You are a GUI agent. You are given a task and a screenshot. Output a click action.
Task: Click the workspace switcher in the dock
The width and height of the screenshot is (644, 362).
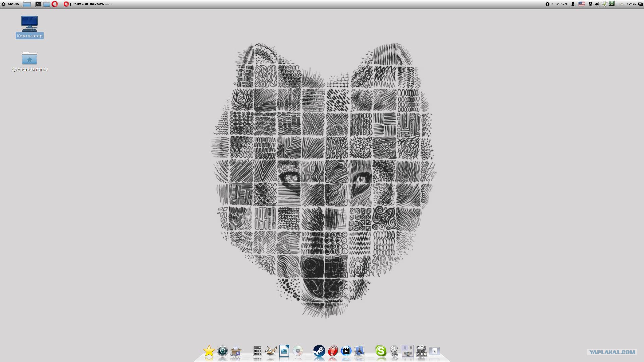[408, 351]
